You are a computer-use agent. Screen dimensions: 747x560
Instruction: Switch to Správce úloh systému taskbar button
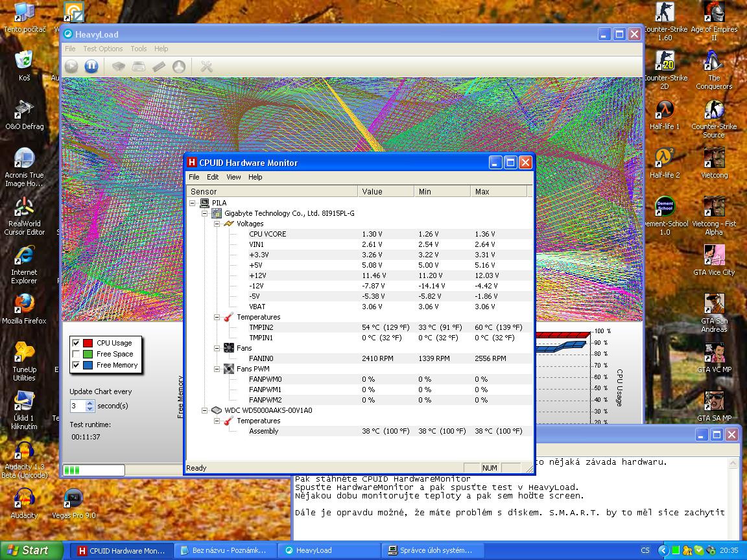432,550
